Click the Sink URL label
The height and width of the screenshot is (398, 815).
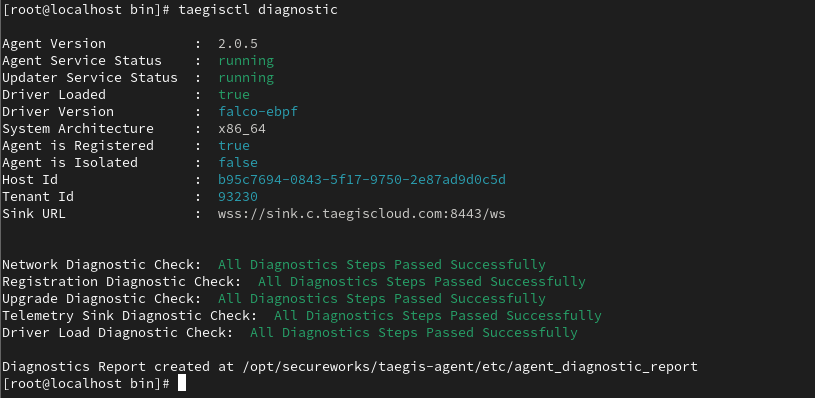pyautogui.click(x=34, y=214)
